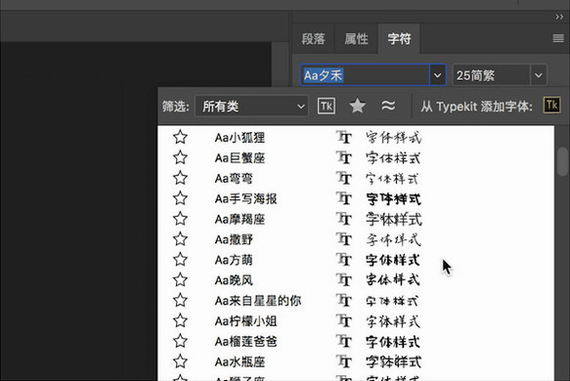Click TrueType icon beside Aa柠檬小姐
This screenshot has height=381, width=570.
(344, 321)
